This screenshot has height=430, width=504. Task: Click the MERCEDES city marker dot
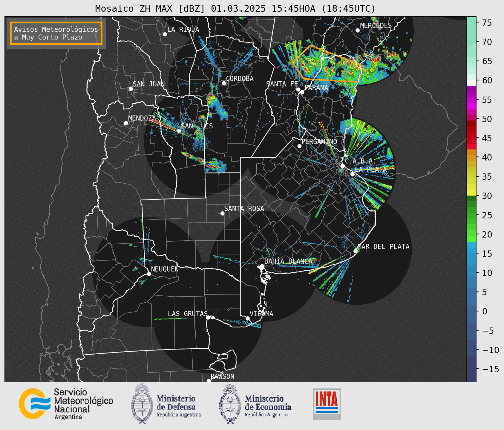[358, 31]
